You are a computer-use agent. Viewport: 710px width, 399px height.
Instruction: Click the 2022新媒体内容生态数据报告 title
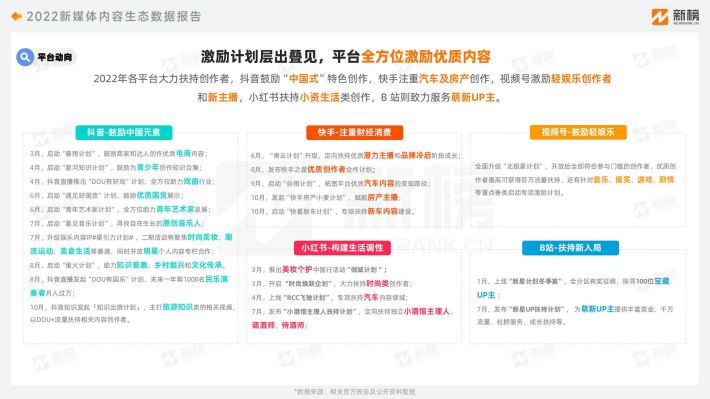point(114,17)
